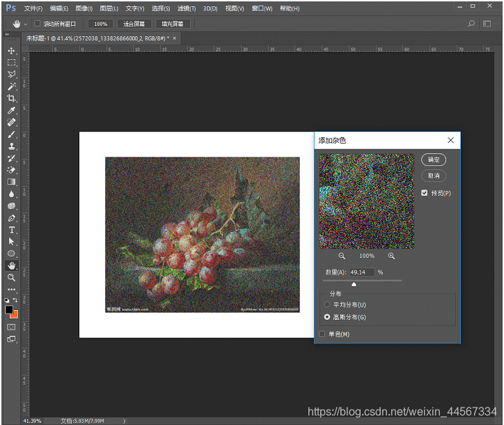Click the noise amount slider handle
Screen dimensions: 504x425
pyautogui.click(x=354, y=284)
